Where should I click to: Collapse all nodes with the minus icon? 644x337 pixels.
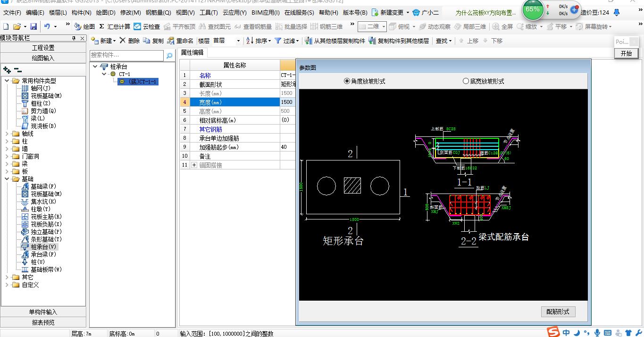18,70
